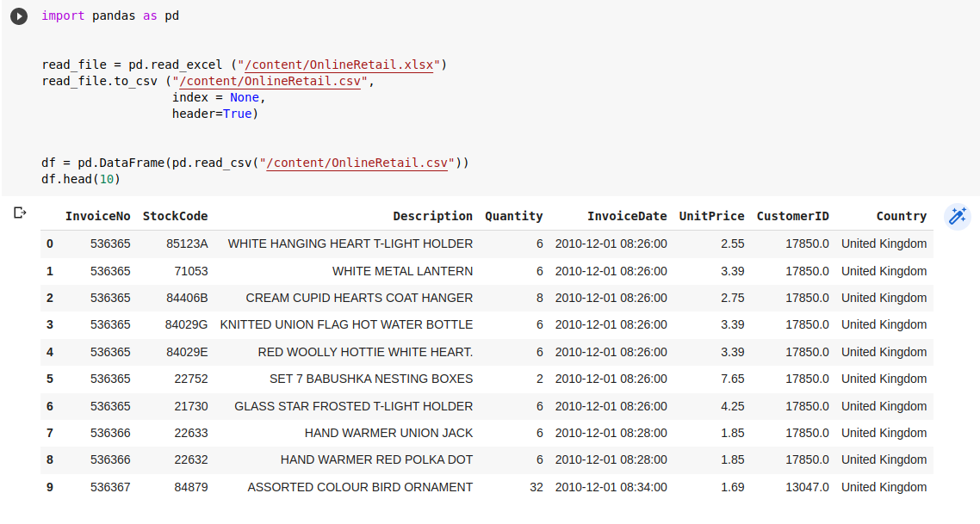Click the Description column header
The image size is (980, 524).
pyautogui.click(x=432, y=217)
